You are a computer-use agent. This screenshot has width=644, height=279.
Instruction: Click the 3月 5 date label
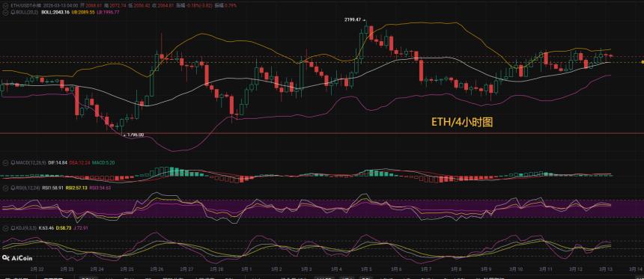tap(366, 269)
